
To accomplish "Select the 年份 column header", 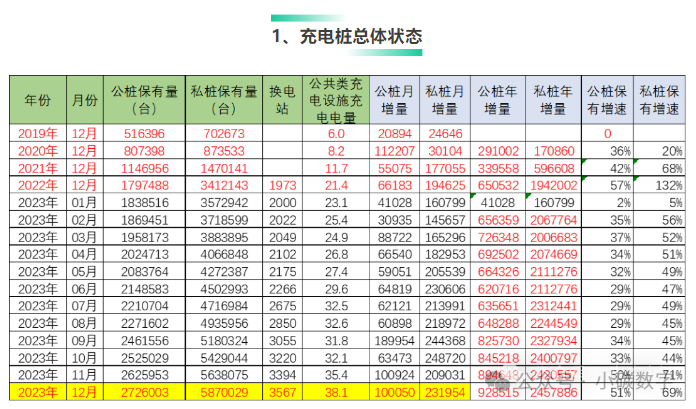I will 38,100.
